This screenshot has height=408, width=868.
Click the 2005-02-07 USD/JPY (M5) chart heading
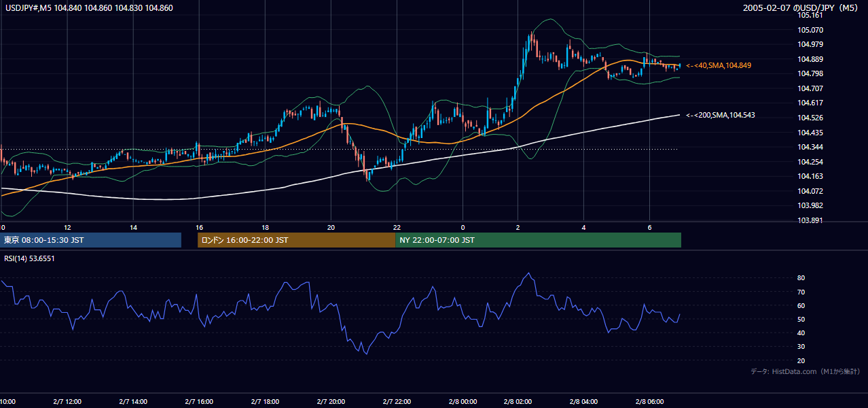tap(801, 7)
